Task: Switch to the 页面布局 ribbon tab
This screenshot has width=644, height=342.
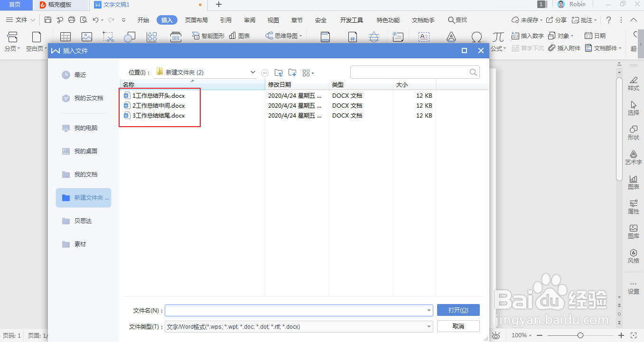Action: tap(196, 20)
